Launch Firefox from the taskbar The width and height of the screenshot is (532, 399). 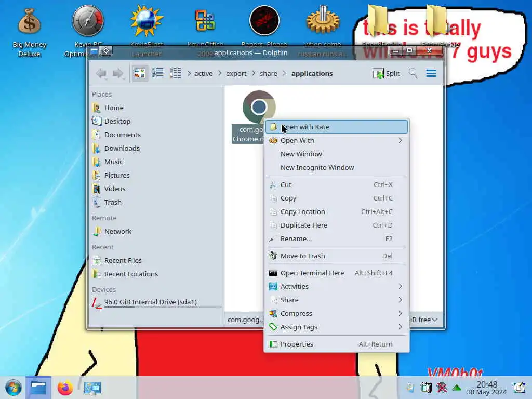(x=65, y=388)
